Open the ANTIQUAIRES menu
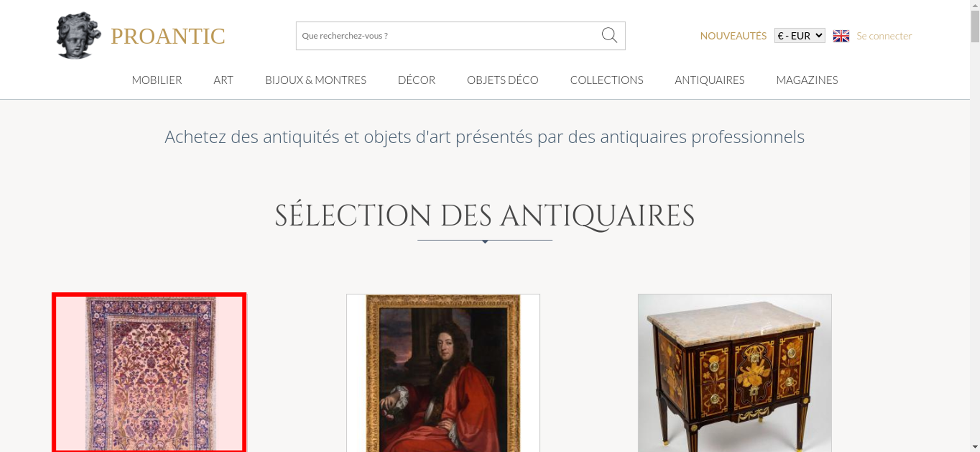Viewport: 980px width, 452px height. coord(710,80)
